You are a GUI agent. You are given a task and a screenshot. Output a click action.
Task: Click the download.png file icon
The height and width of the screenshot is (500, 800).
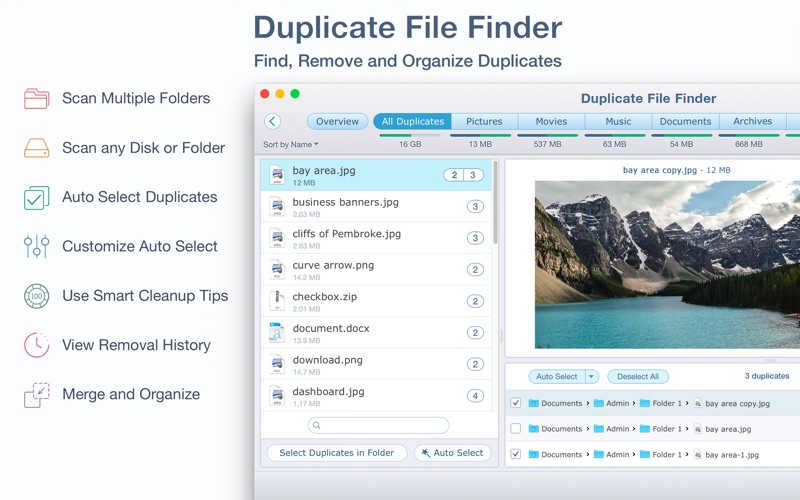277,364
